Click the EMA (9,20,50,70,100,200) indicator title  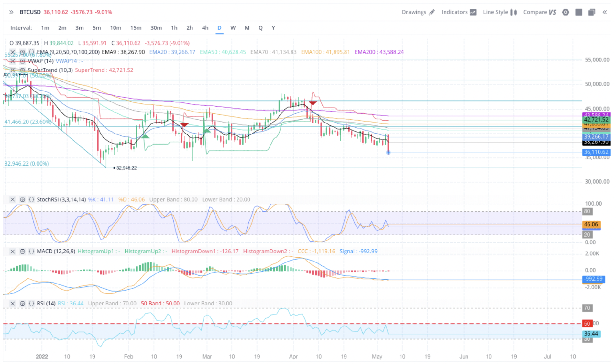(x=68, y=52)
